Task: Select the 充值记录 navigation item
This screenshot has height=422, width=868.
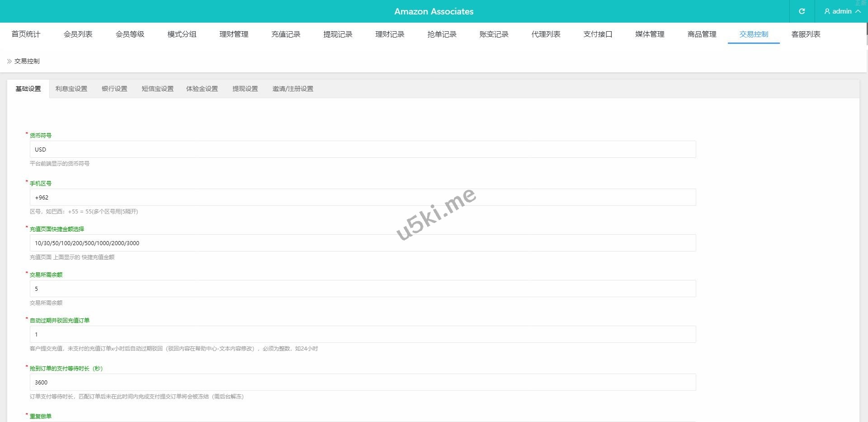Action: (286, 34)
